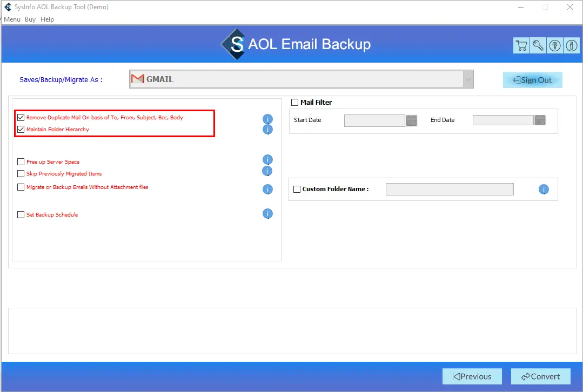Click the Custom Folder Name text field

pyautogui.click(x=450, y=189)
